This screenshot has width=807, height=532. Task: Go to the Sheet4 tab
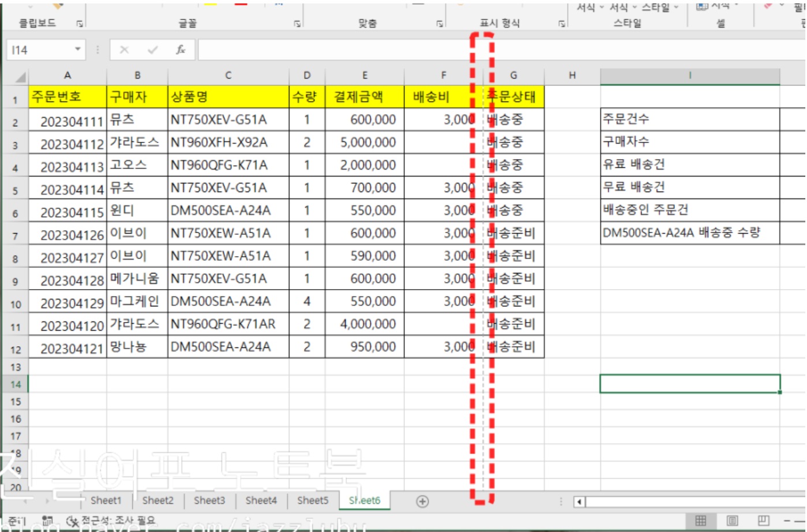[x=261, y=500]
